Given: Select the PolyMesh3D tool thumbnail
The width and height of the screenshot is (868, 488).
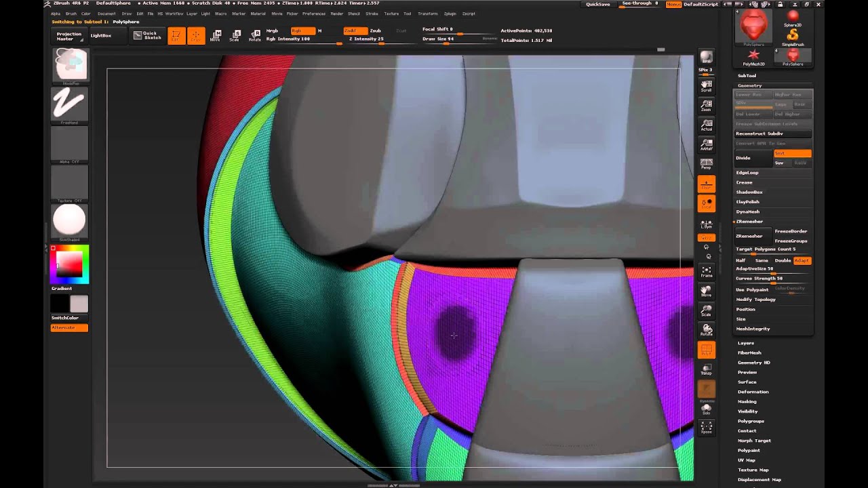Looking at the screenshot, I should (753, 57).
